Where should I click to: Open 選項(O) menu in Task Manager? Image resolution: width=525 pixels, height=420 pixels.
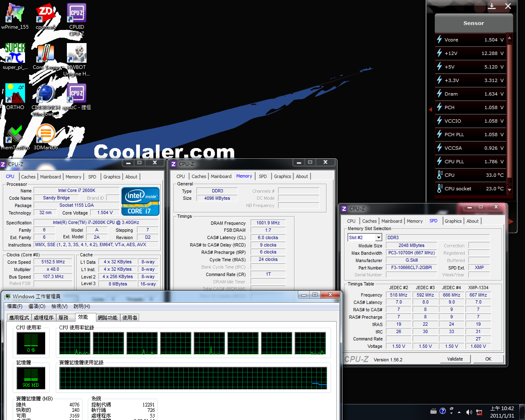[x=37, y=306]
